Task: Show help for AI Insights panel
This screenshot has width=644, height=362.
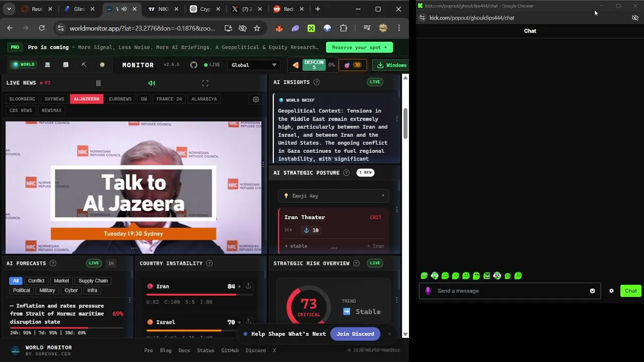Action: point(316,82)
